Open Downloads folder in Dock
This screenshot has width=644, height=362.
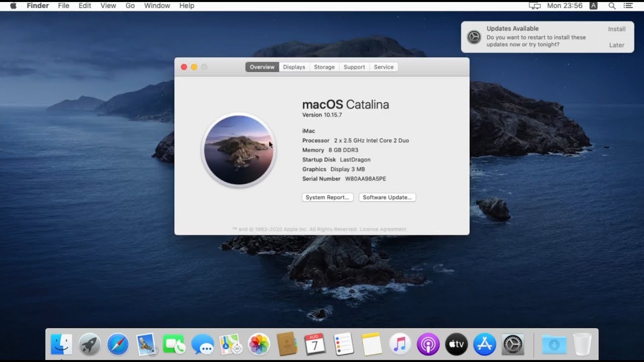coord(554,344)
